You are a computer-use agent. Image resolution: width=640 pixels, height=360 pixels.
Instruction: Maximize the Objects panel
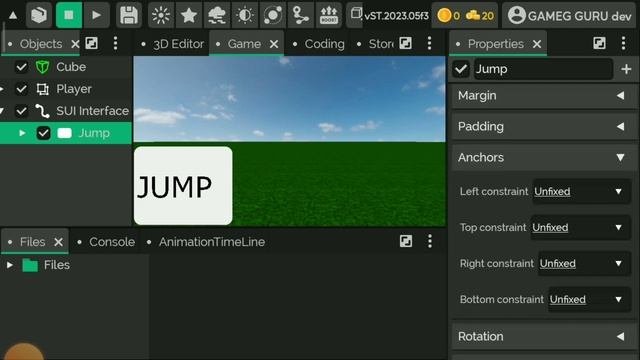point(91,43)
